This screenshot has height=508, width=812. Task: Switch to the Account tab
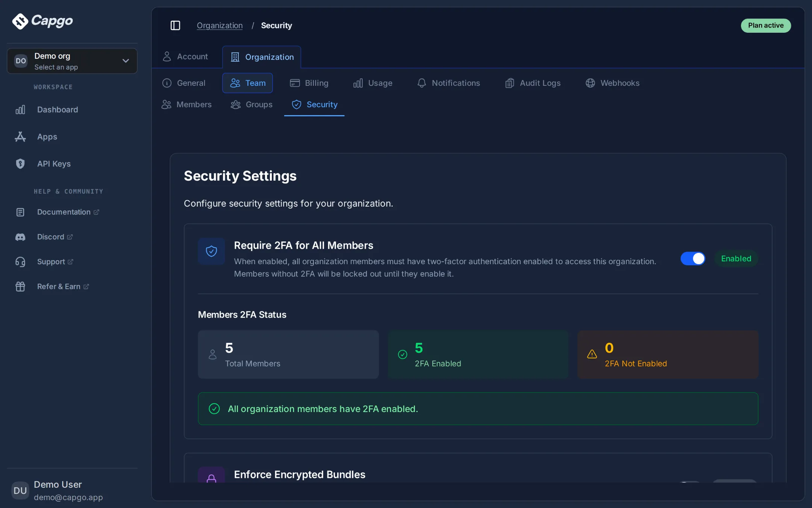(x=185, y=56)
